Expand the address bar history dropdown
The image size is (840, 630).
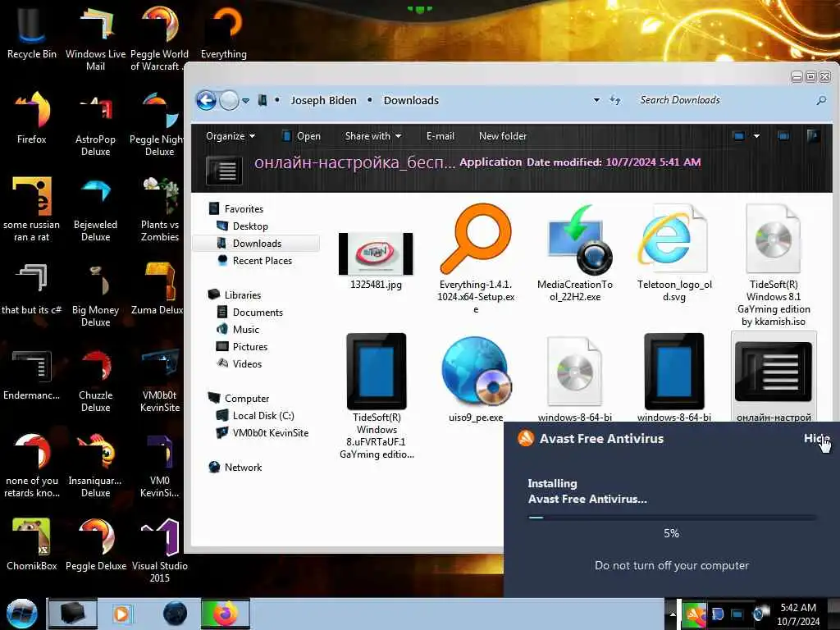click(x=596, y=100)
